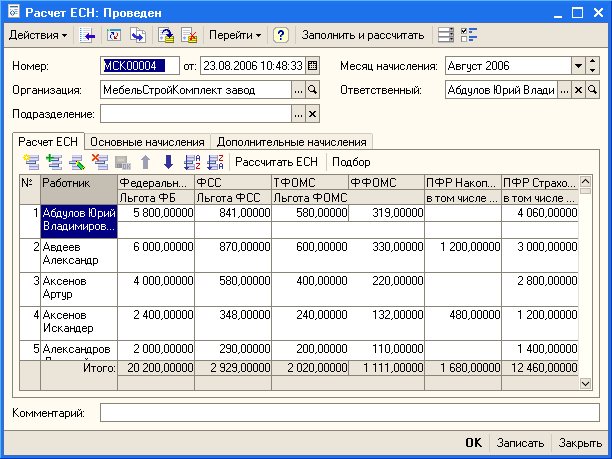Click the find-in-list arrow icon in main toolbar
The height and width of the screenshot is (459, 612).
coord(87,35)
